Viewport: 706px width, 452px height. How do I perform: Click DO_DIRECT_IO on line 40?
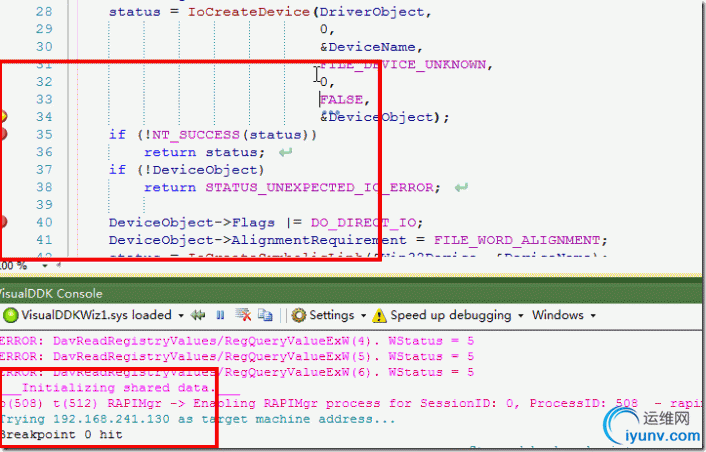363,222
